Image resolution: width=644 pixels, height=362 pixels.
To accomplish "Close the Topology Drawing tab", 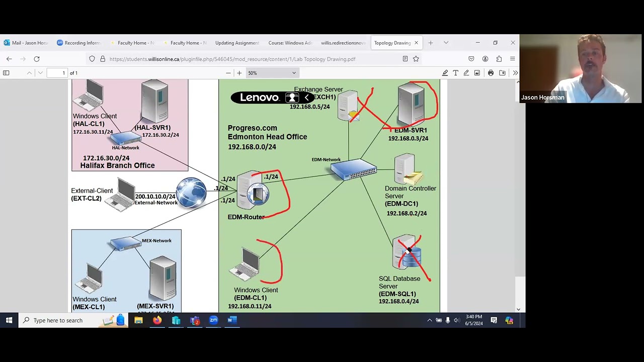I will tap(416, 43).
